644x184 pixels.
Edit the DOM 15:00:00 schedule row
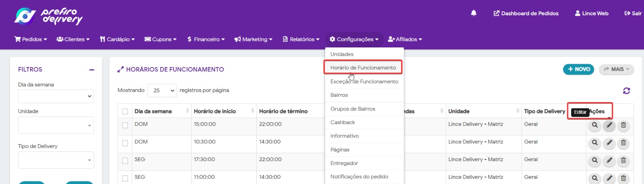(x=609, y=125)
